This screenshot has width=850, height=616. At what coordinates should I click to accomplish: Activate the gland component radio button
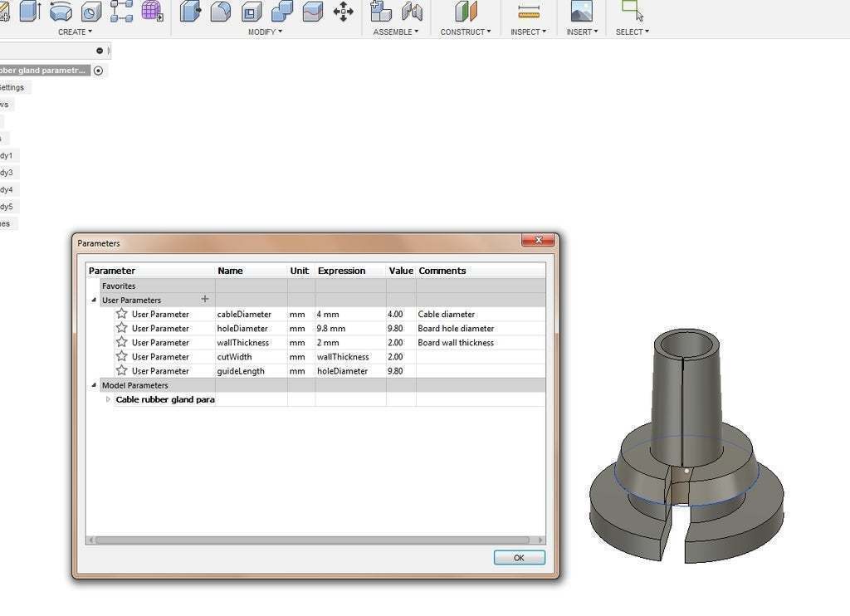coord(98,71)
